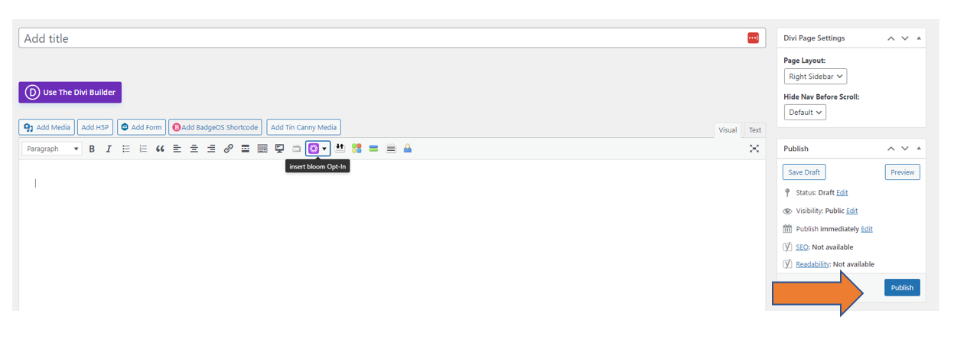980x360 pixels.
Task: Edit the Visibility setting link
Action: 851,211
